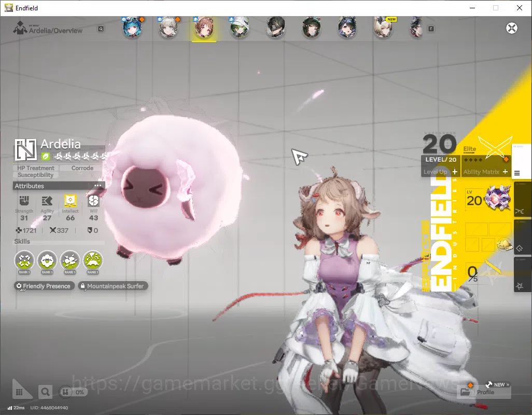Open the Ability Matrix plus button
532x415 pixels.
click(505, 172)
